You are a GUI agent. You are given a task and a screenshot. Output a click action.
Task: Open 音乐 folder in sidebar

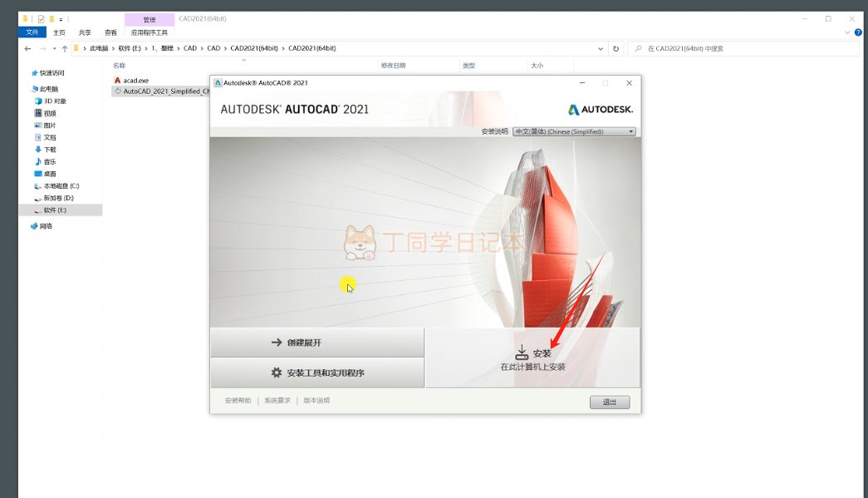click(x=50, y=162)
